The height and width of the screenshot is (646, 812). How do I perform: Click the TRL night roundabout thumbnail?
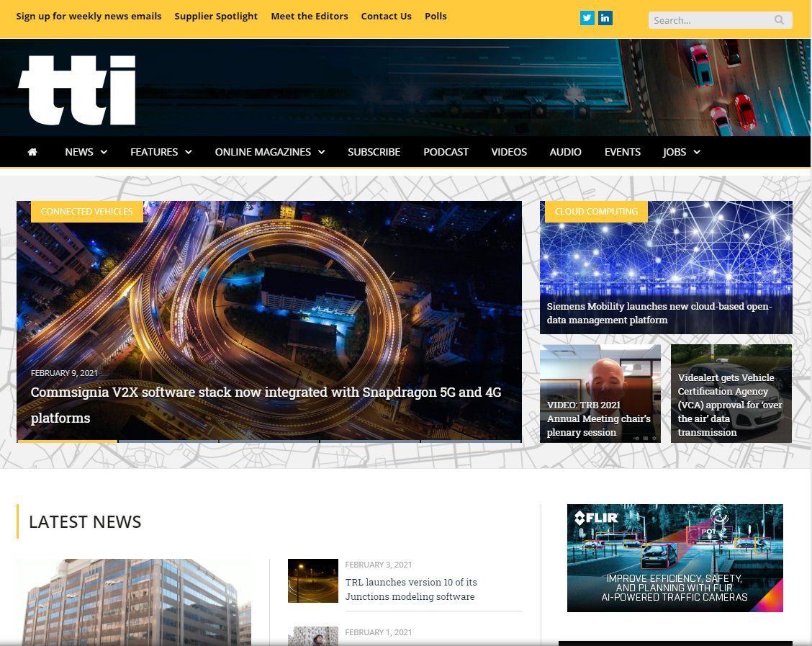(x=313, y=580)
